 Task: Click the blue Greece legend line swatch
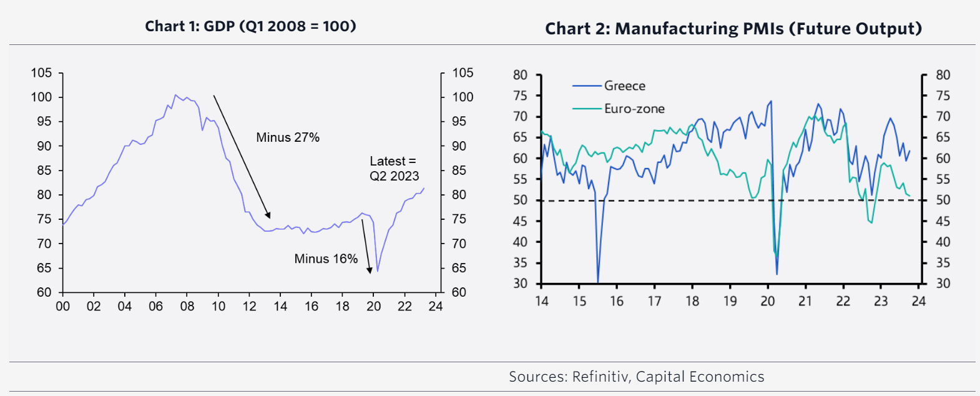coord(587,86)
